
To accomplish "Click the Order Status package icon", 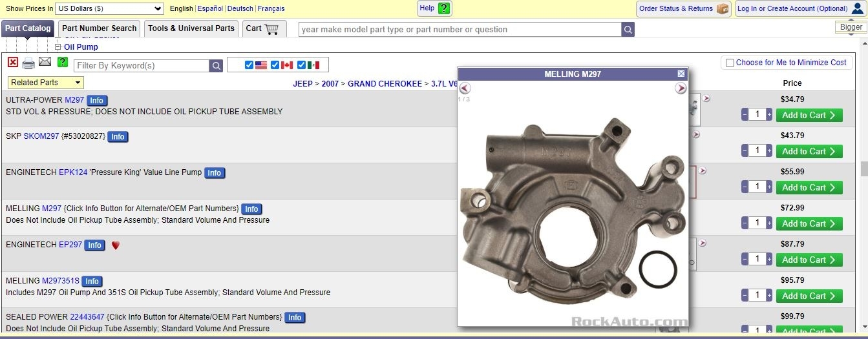I will 723,8.
